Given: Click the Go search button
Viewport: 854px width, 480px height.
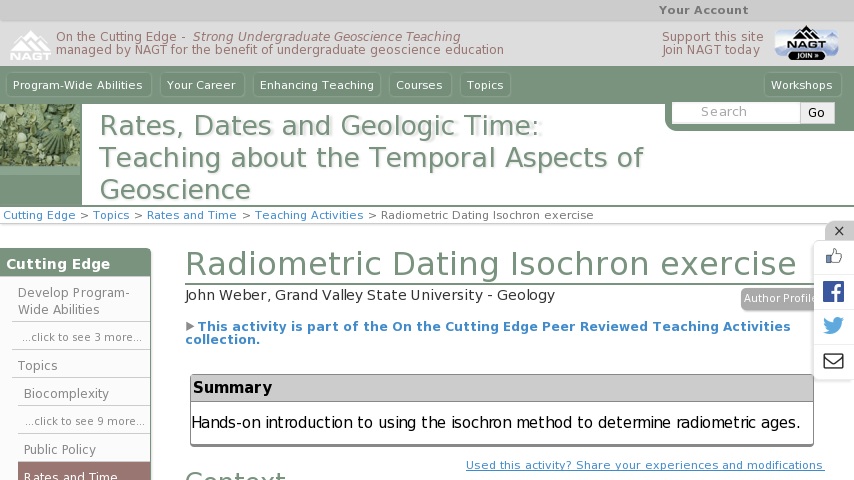Looking at the screenshot, I should pyautogui.click(x=816, y=112).
